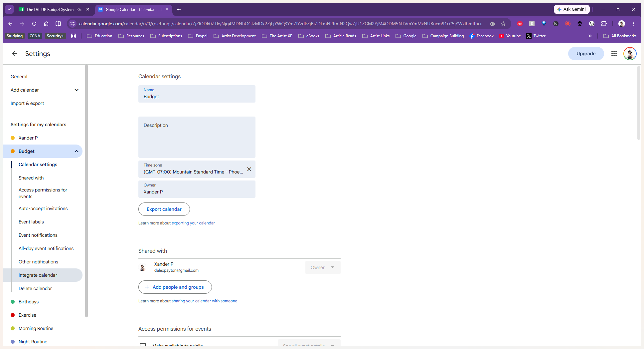644x349 pixels.
Task: Bookmark this page with the star icon
Action: tap(503, 24)
